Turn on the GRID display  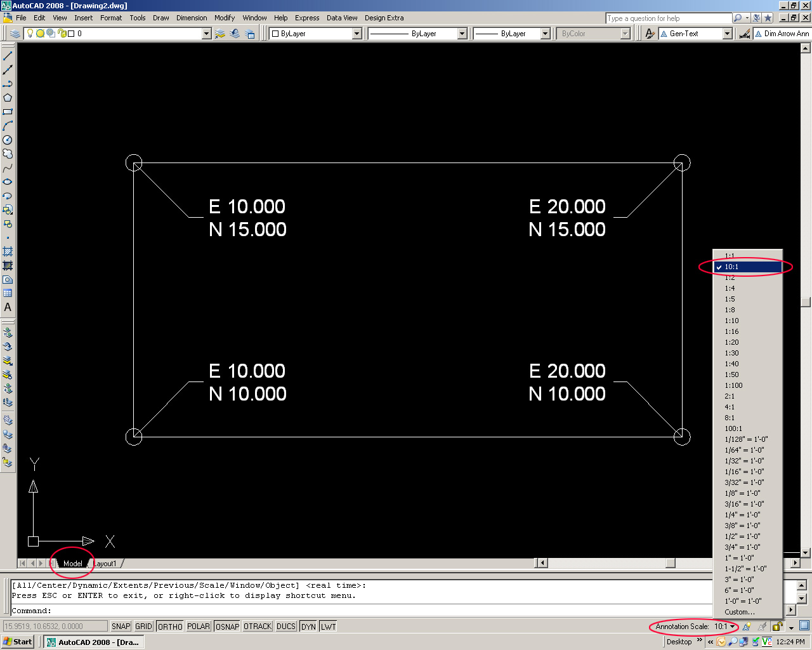coord(143,626)
